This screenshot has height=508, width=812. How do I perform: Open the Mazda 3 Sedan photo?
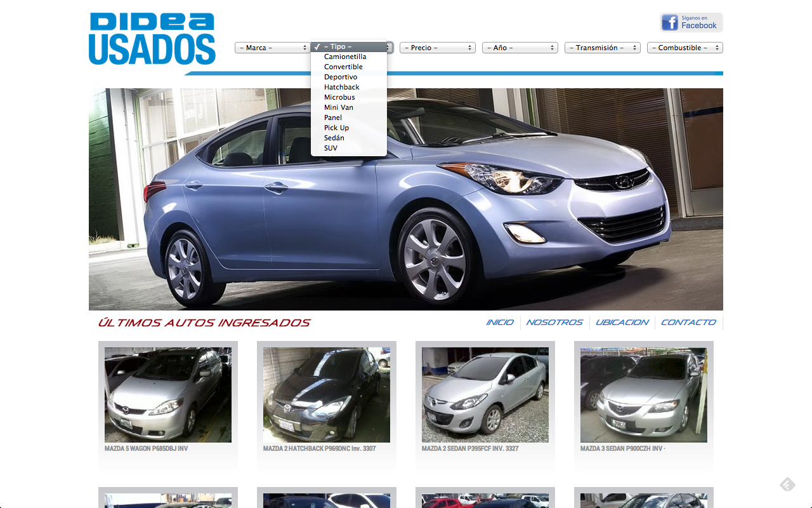click(x=644, y=395)
